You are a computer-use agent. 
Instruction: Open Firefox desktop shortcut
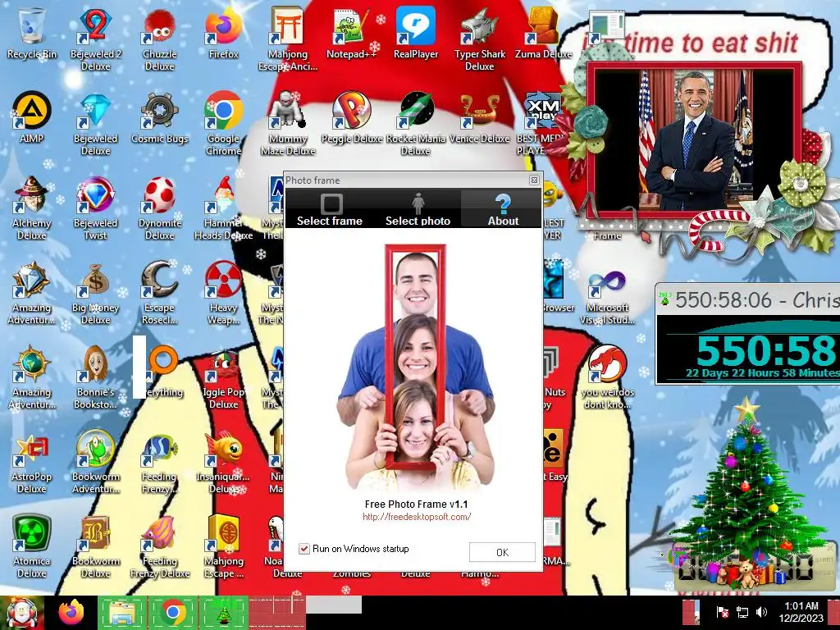click(x=223, y=33)
